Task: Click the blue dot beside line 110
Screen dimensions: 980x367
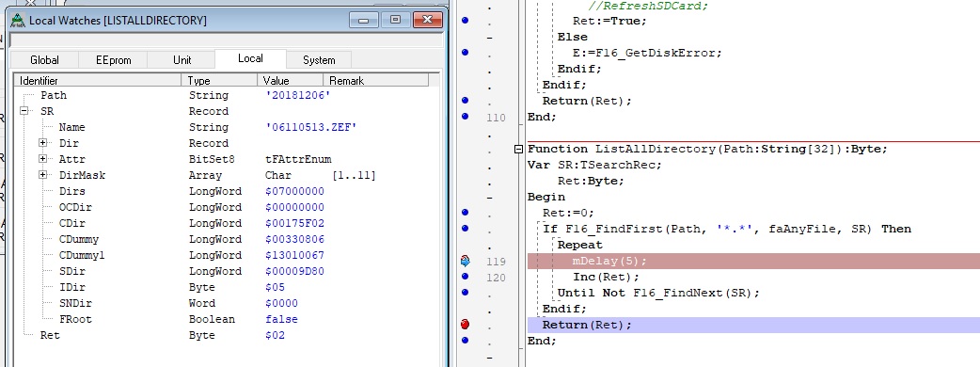Action: tap(465, 117)
